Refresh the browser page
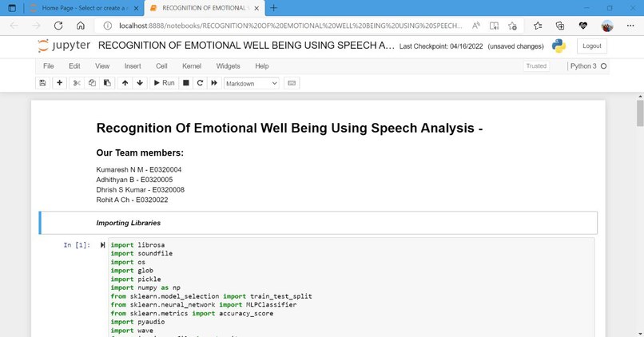The height and width of the screenshot is (337, 644). (x=58, y=26)
